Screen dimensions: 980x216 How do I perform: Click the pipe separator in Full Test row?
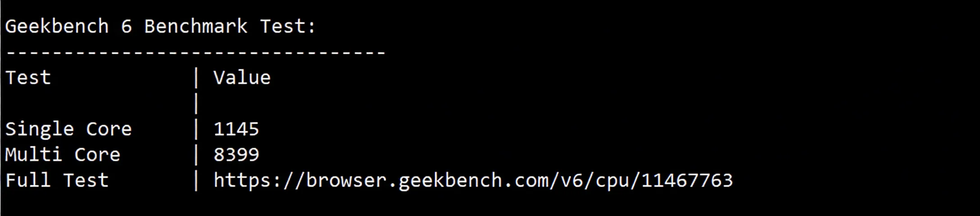pos(196,181)
